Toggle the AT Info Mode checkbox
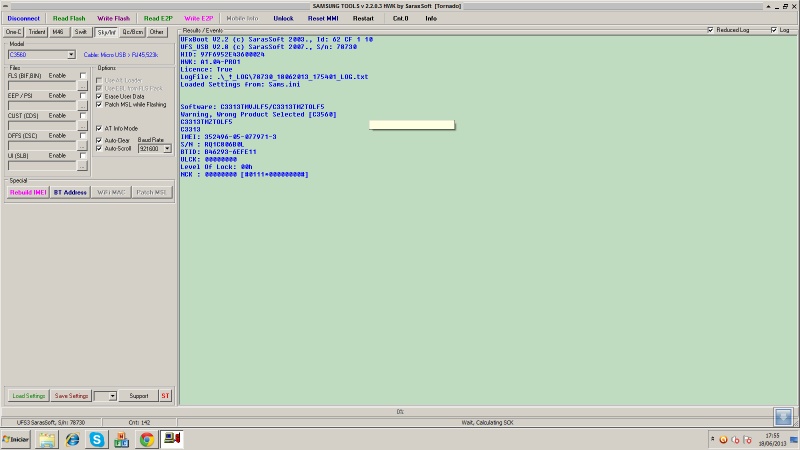 99,129
